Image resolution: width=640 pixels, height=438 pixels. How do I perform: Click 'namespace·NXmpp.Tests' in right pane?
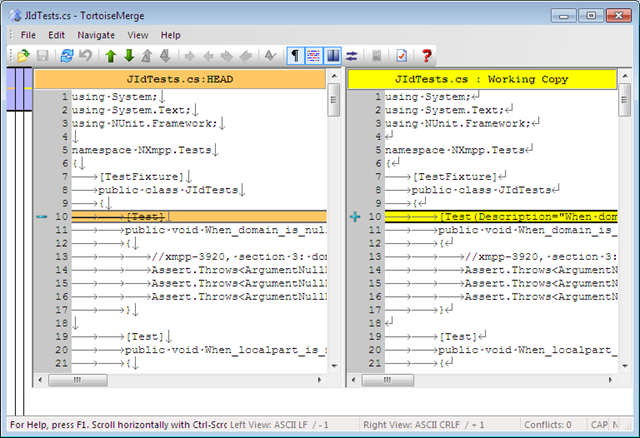click(x=454, y=150)
